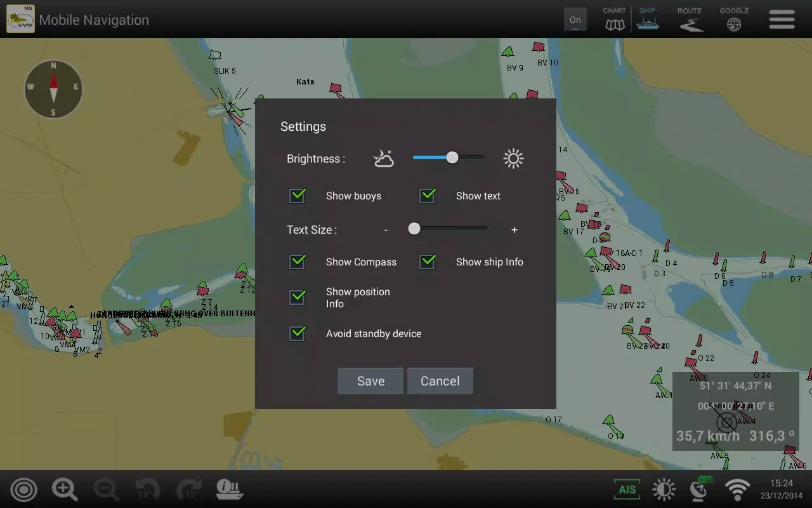Tap the GPS satellite dish icon
This screenshot has width=812, height=508.
701,488
